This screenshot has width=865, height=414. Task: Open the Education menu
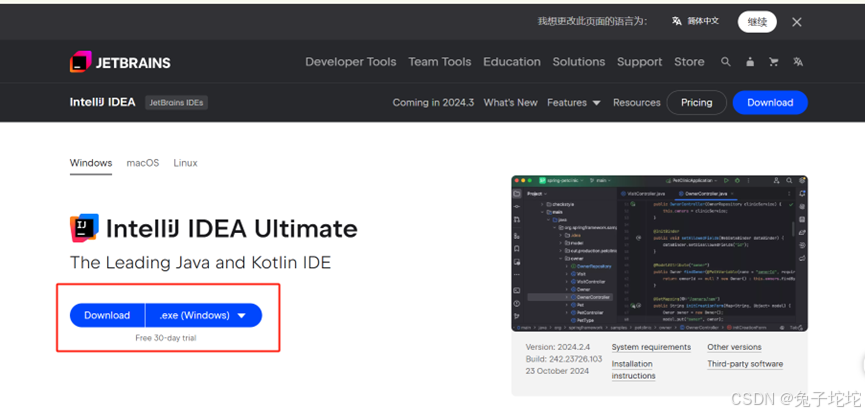pyautogui.click(x=512, y=62)
